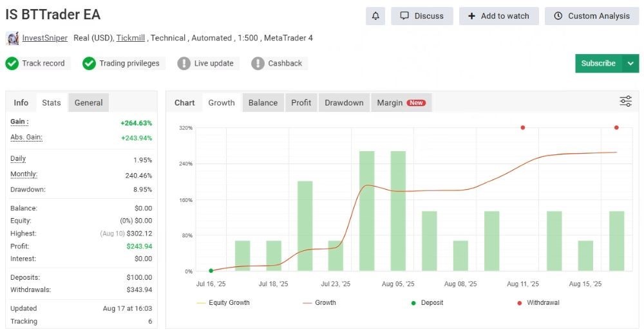Image resolution: width=644 pixels, height=330 pixels.
Task: Click the Trading privileges checkmark icon
Action: tap(90, 63)
